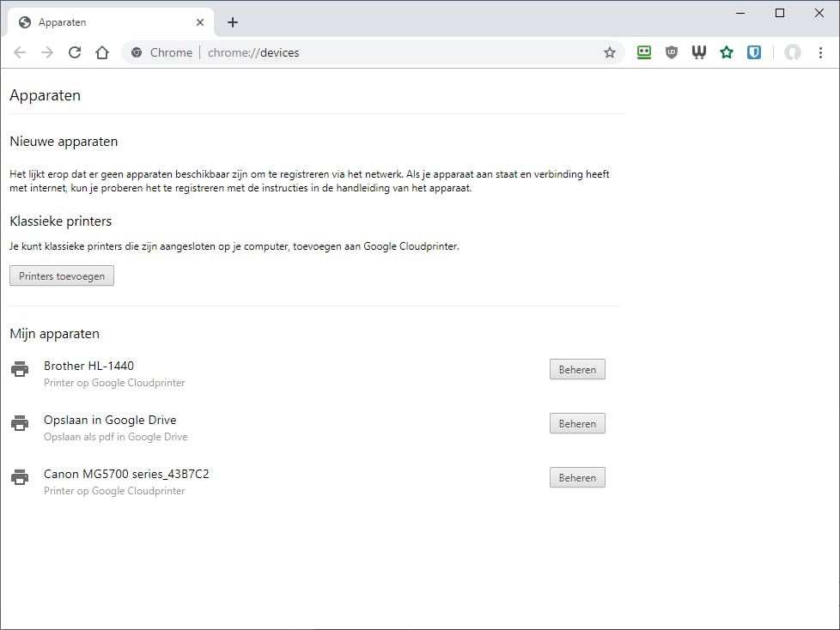
Task: Click Beheren for Brother HL-1440
Action: pyautogui.click(x=576, y=369)
